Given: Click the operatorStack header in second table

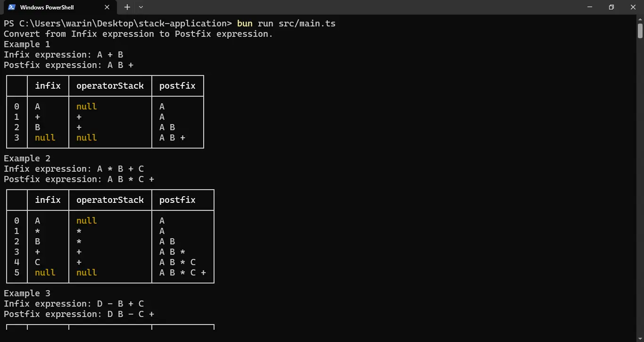Looking at the screenshot, I should pos(110,200).
